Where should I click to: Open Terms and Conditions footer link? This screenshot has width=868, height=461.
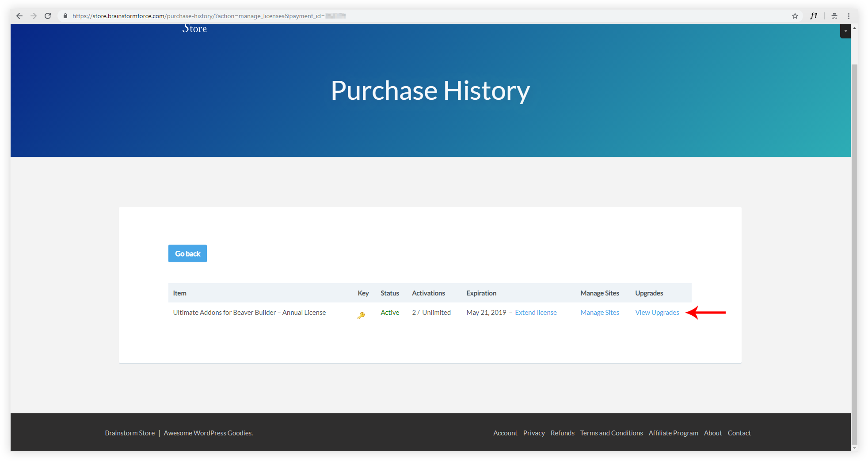[611, 433]
